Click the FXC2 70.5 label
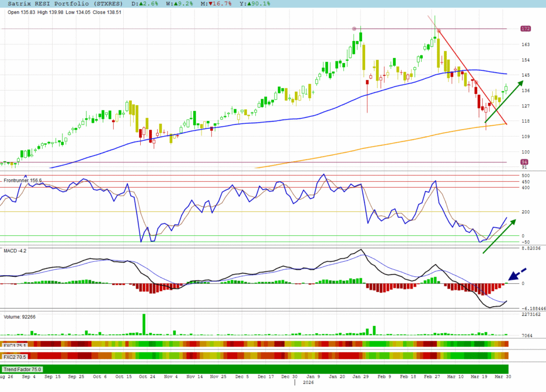Screen dimensions: 546x392 [15, 356]
